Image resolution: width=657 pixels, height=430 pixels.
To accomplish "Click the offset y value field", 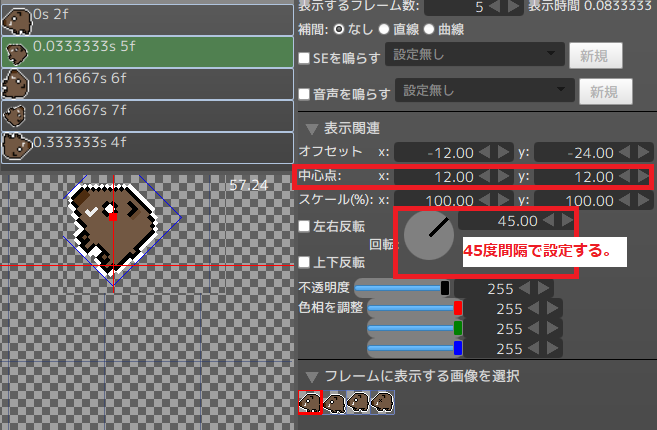I will coord(575,153).
